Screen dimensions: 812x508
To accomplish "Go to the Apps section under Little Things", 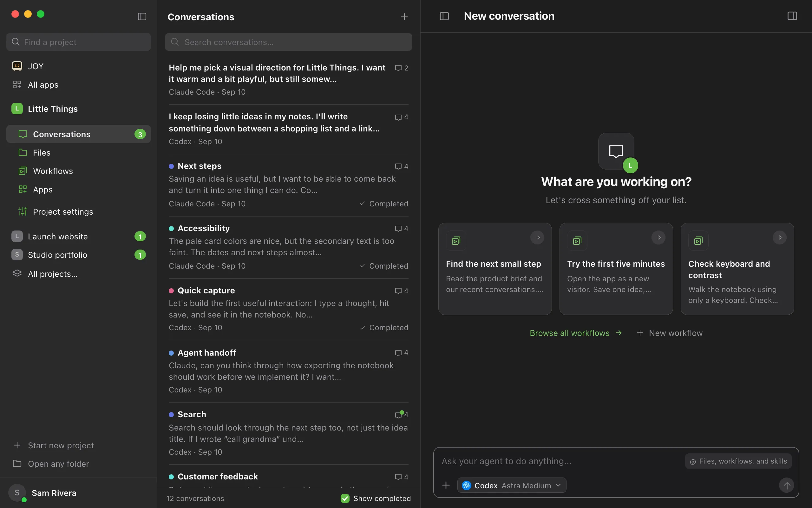I will pyautogui.click(x=79, y=190).
